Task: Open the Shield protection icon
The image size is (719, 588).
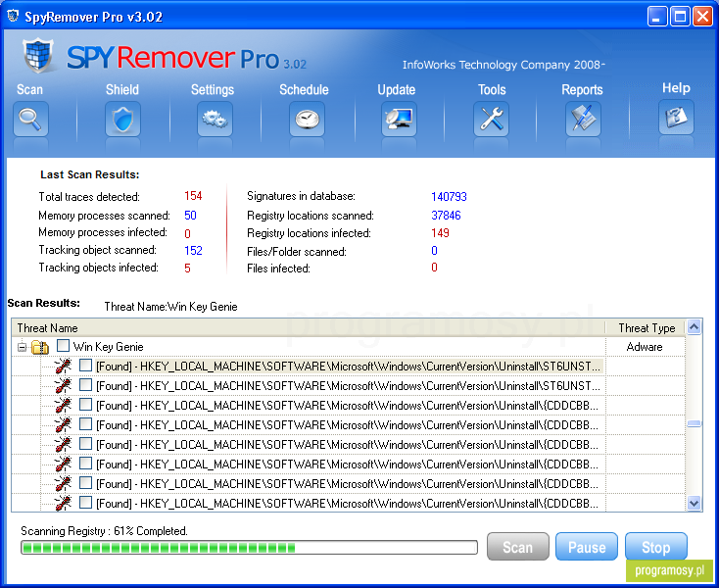Action: tap(122, 120)
